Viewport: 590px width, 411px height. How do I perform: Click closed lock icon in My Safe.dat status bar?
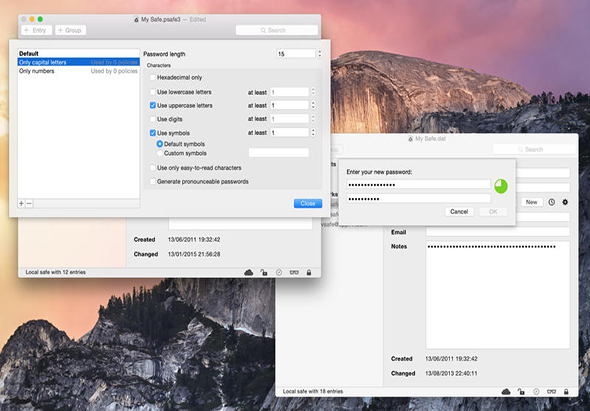[x=566, y=391]
